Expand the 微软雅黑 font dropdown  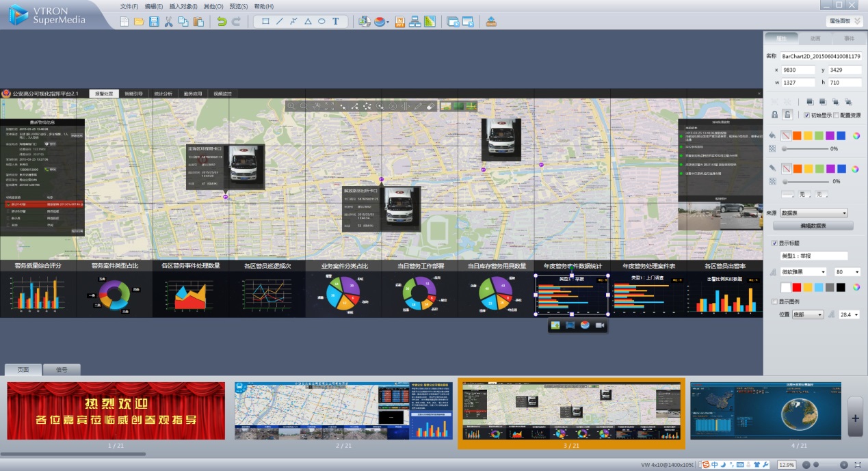coord(804,272)
